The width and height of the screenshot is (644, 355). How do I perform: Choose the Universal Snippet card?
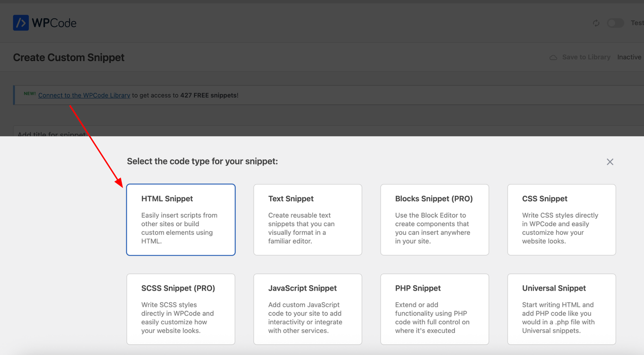pyautogui.click(x=561, y=309)
